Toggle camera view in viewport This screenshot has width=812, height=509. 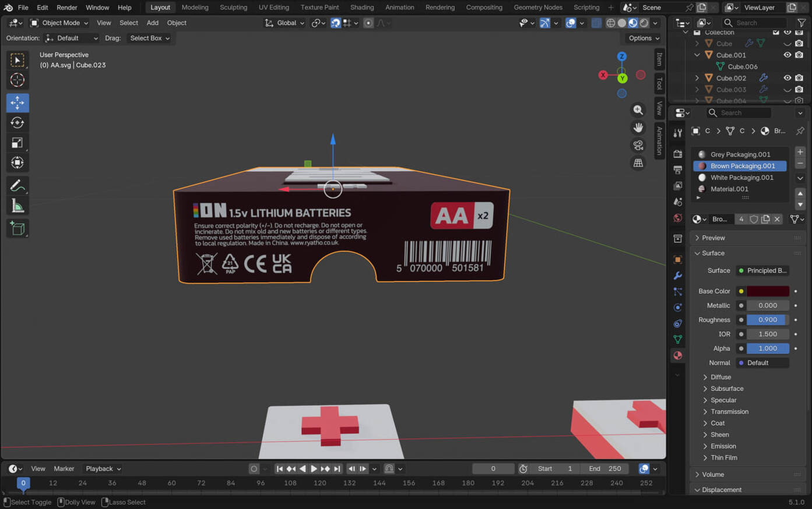click(x=638, y=146)
